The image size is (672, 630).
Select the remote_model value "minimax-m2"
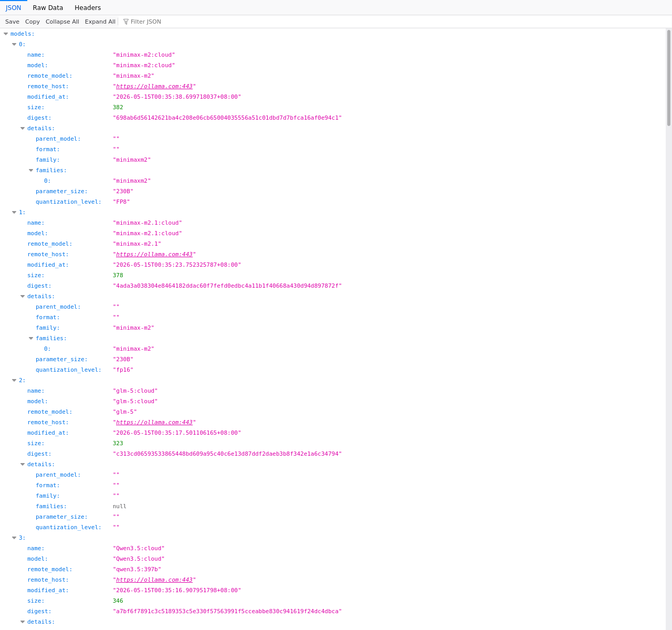pyautogui.click(x=133, y=76)
